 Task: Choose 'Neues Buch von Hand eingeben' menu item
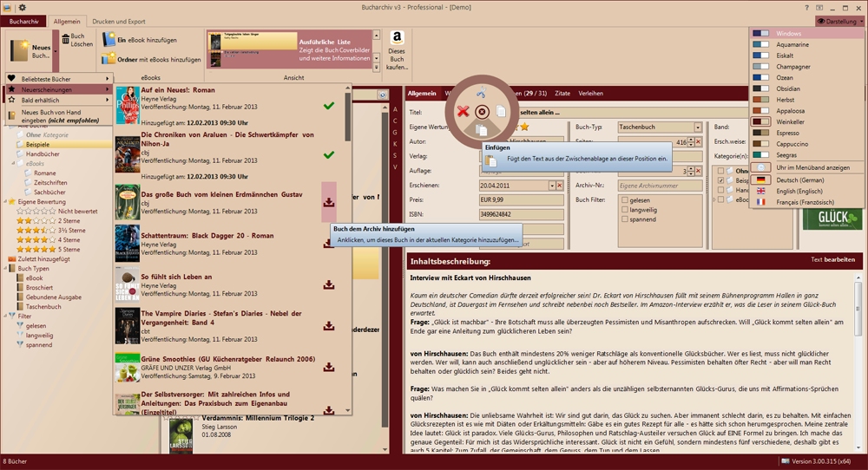coord(59,116)
